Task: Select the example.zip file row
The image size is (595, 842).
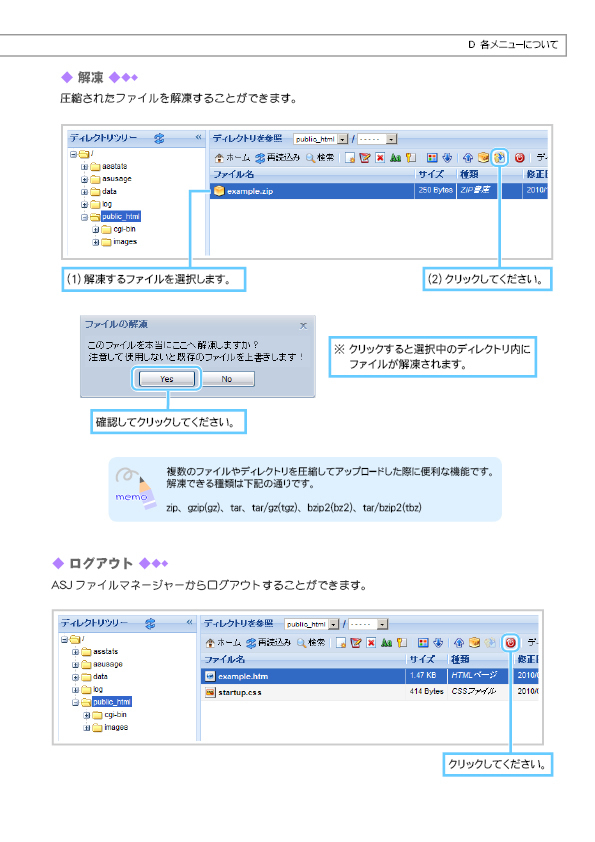Action: click(378, 191)
